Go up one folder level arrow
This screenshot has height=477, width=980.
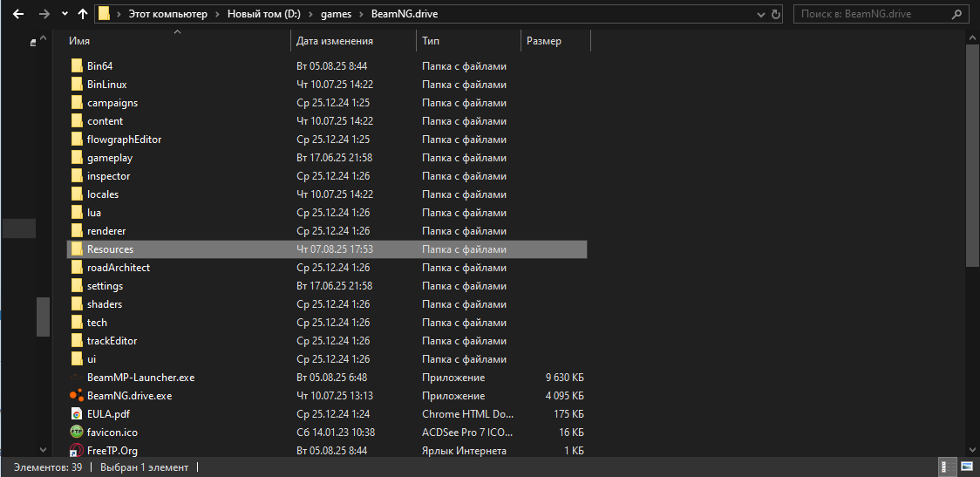click(83, 14)
